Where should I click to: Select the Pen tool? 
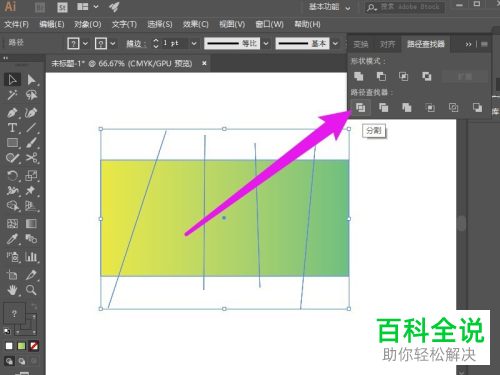pyautogui.click(x=12, y=113)
